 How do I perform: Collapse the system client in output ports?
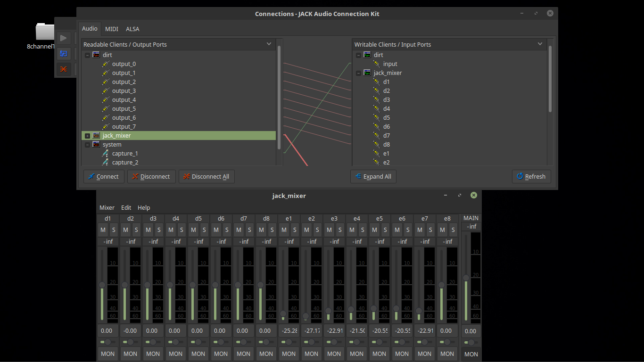point(87,145)
